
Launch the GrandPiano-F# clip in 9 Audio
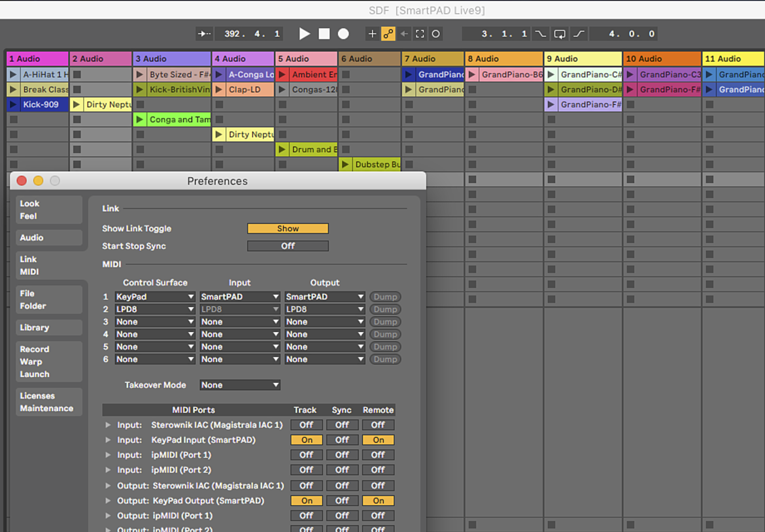coord(551,105)
